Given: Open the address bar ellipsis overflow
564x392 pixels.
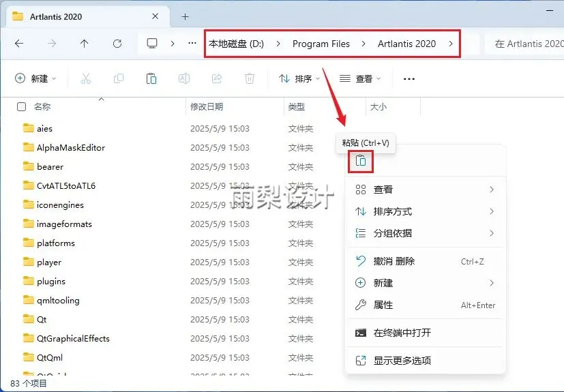Looking at the screenshot, I should [x=192, y=44].
